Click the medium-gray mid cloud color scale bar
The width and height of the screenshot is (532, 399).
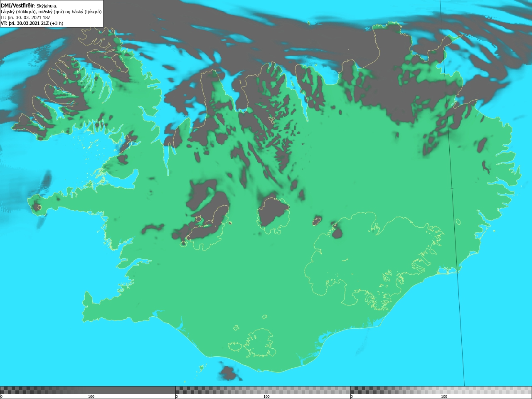(263, 390)
